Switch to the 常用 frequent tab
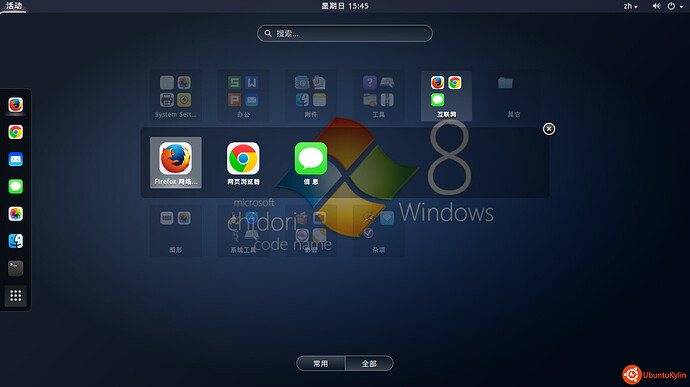The width and height of the screenshot is (690, 387). tap(321, 363)
